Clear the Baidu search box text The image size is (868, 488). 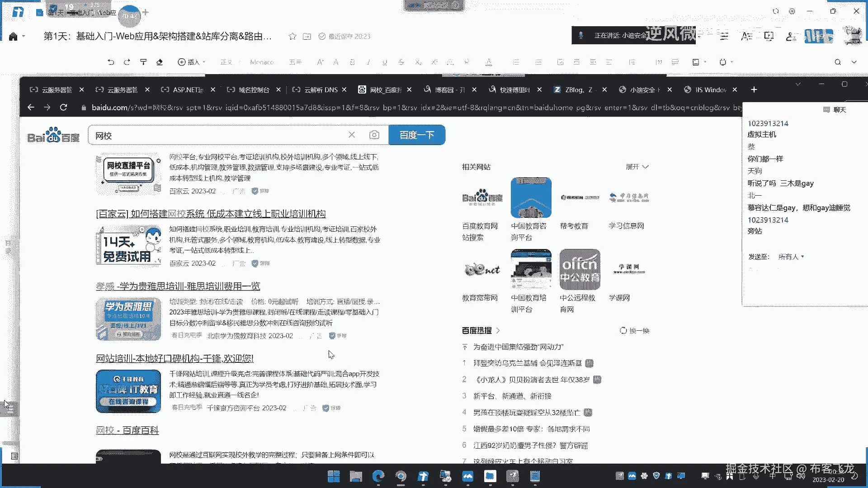352,135
